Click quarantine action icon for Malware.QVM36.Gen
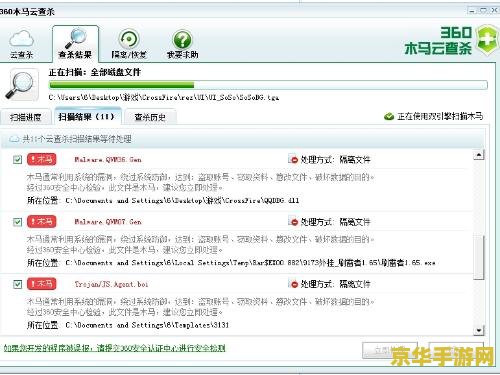This screenshot has height=375, width=500. pos(293,159)
